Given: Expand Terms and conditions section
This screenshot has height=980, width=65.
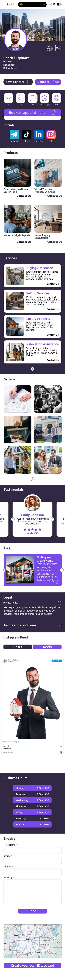Looking at the screenshot, I should click(x=59, y=625).
